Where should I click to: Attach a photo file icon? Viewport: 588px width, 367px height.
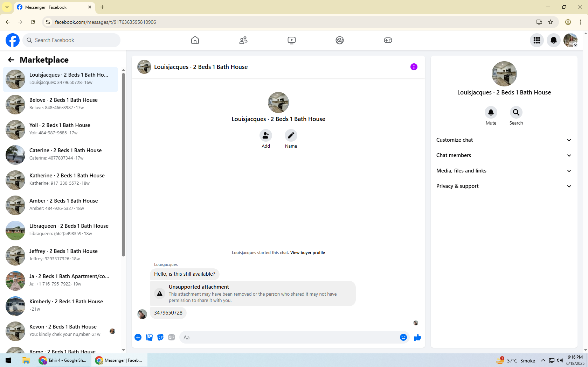149,337
